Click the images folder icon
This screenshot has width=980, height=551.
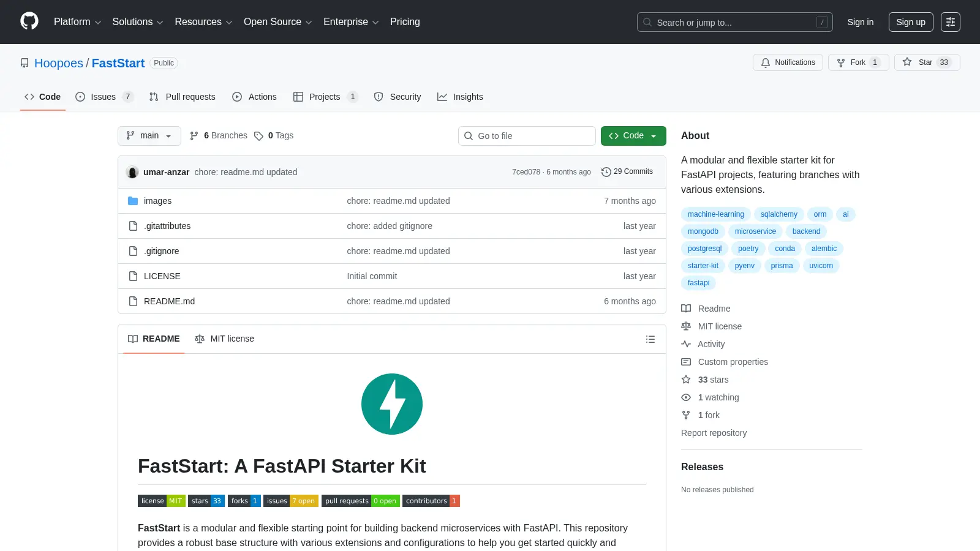coord(133,201)
